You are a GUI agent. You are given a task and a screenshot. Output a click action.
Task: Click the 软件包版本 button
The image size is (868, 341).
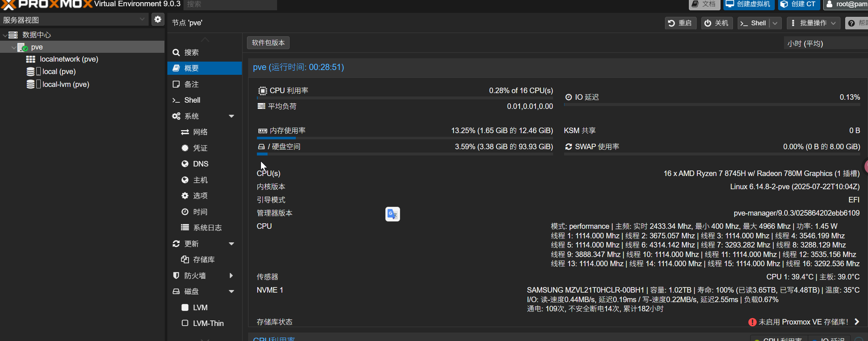pos(268,43)
